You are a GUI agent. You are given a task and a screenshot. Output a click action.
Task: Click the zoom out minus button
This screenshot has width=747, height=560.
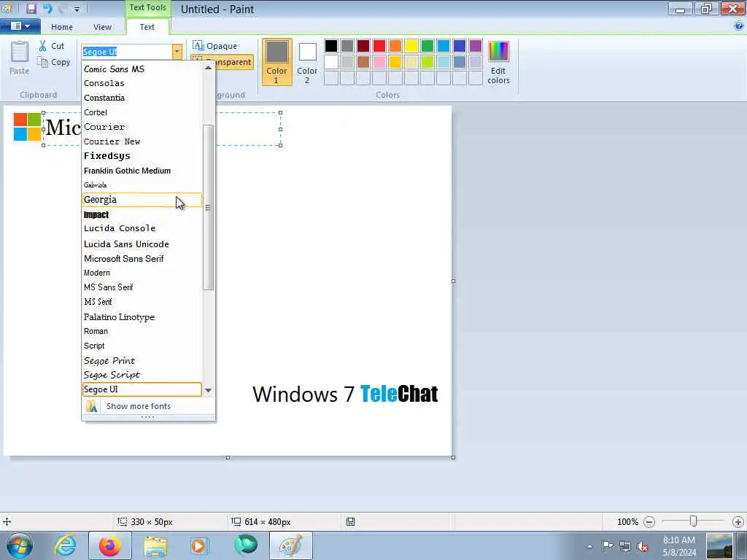tap(649, 522)
